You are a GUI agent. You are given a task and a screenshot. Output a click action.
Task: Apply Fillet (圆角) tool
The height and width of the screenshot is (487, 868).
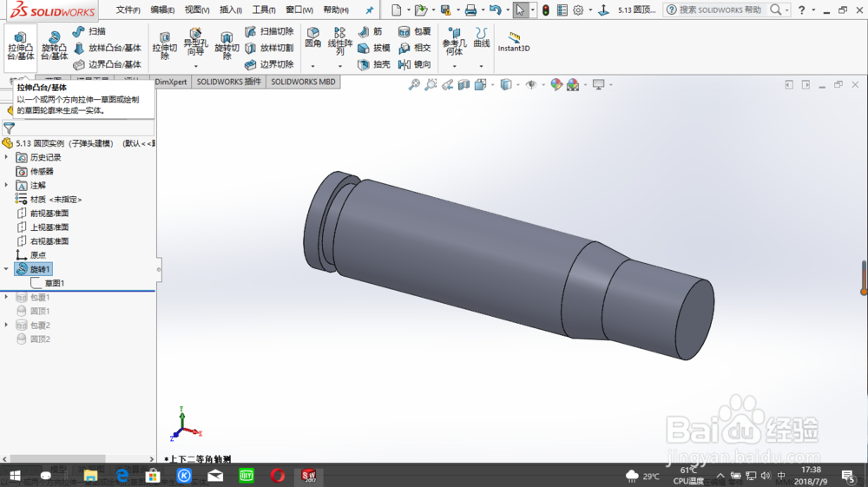pyautogui.click(x=312, y=38)
